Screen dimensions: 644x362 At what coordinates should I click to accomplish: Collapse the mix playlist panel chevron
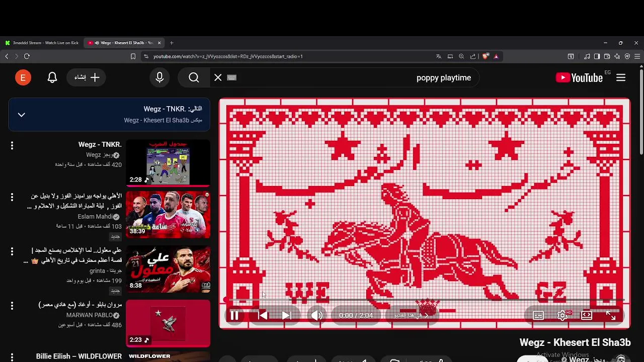point(21,115)
